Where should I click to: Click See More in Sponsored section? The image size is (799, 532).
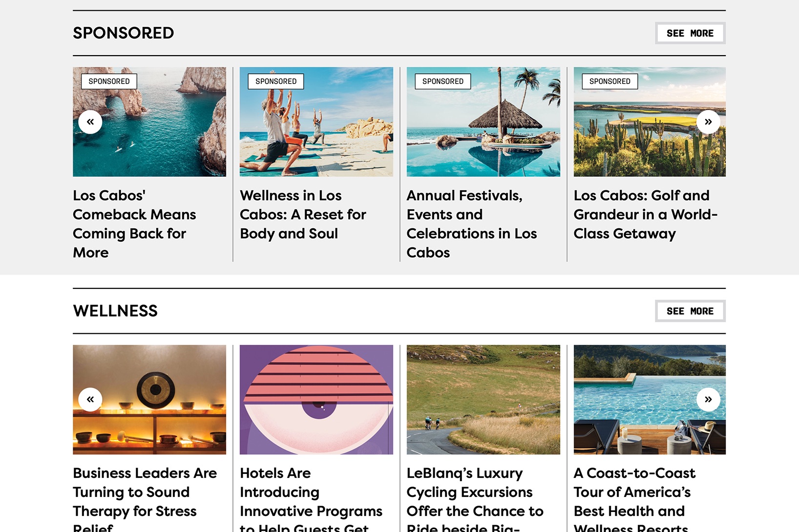(690, 33)
